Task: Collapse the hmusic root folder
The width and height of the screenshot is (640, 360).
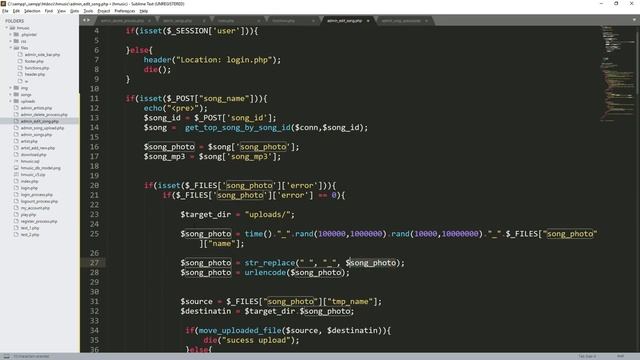Action: (x=7, y=28)
